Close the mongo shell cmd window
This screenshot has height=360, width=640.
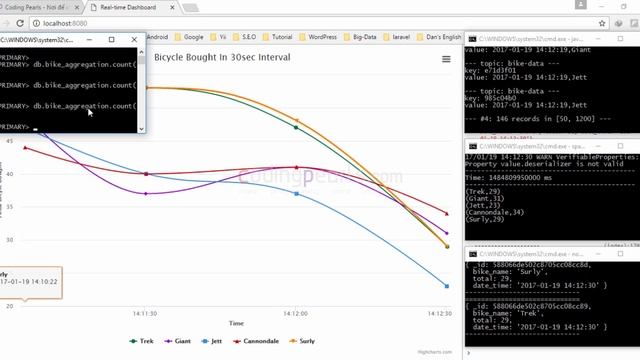click(x=134, y=40)
